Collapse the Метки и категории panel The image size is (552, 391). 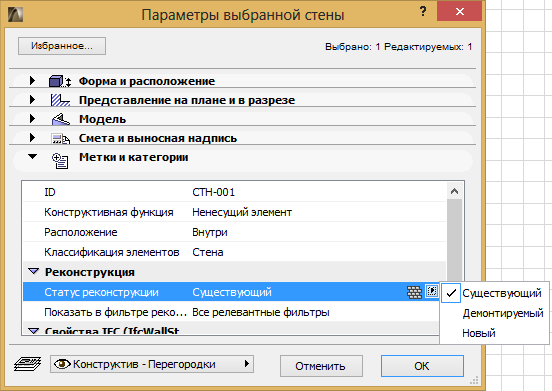pos(32,157)
